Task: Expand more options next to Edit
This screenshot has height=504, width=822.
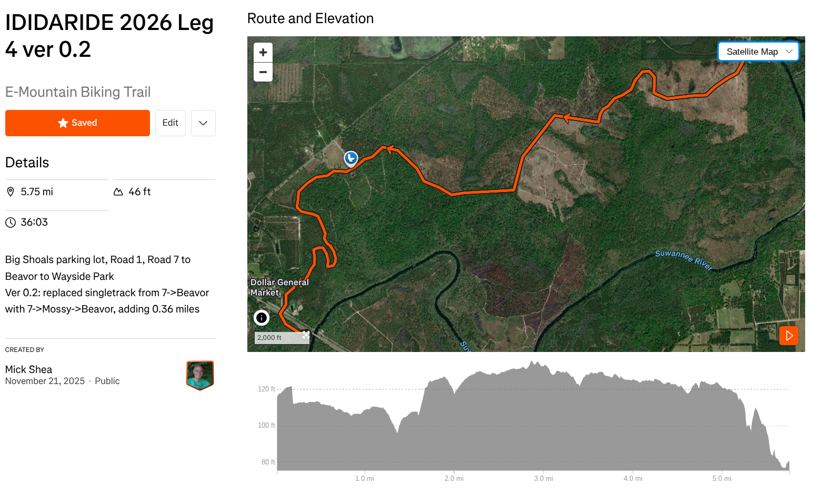Action: tap(203, 123)
